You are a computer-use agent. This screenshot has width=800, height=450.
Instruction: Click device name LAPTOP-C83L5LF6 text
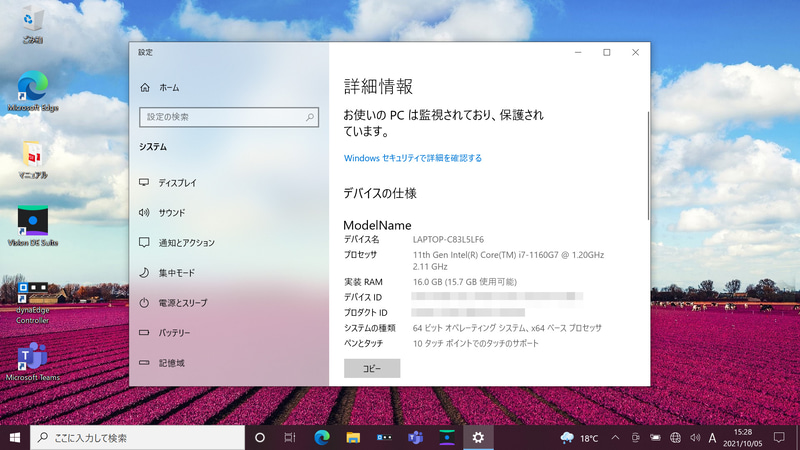(x=448, y=240)
